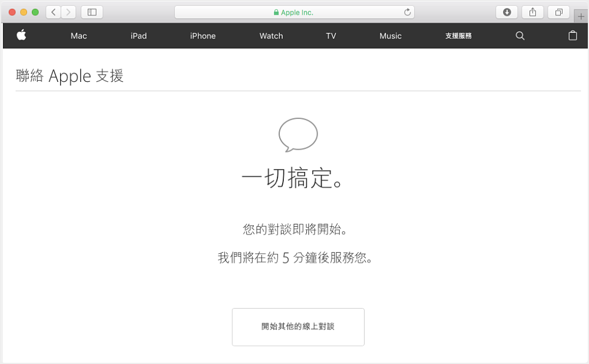This screenshot has height=364, width=589.
Task: Click the Apple logo in navigation bar
Action: pos(21,35)
